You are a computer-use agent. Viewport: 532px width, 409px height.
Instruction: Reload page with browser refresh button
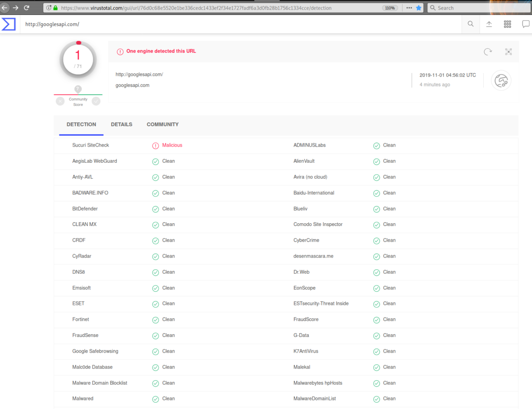27,8
